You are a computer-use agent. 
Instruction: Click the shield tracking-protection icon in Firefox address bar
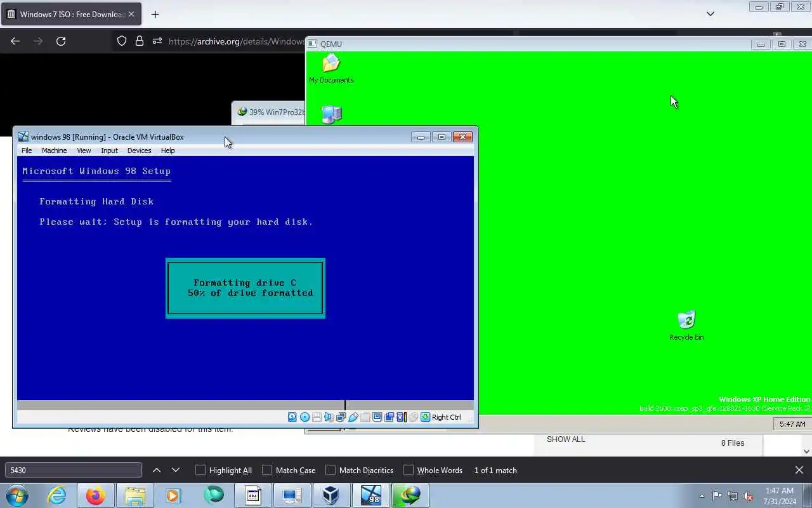pyautogui.click(x=122, y=41)
